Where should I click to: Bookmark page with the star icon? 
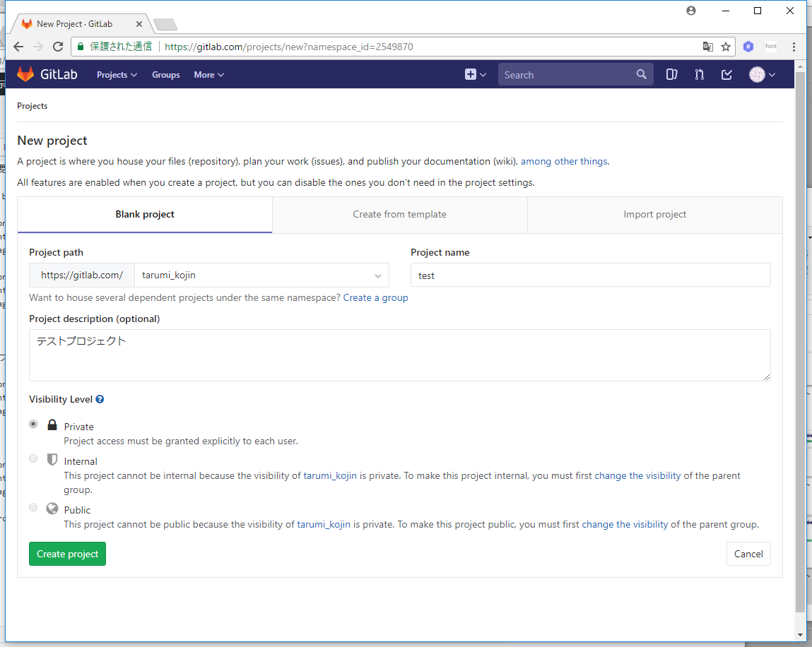pyautogui.click(x=726, y=47)
